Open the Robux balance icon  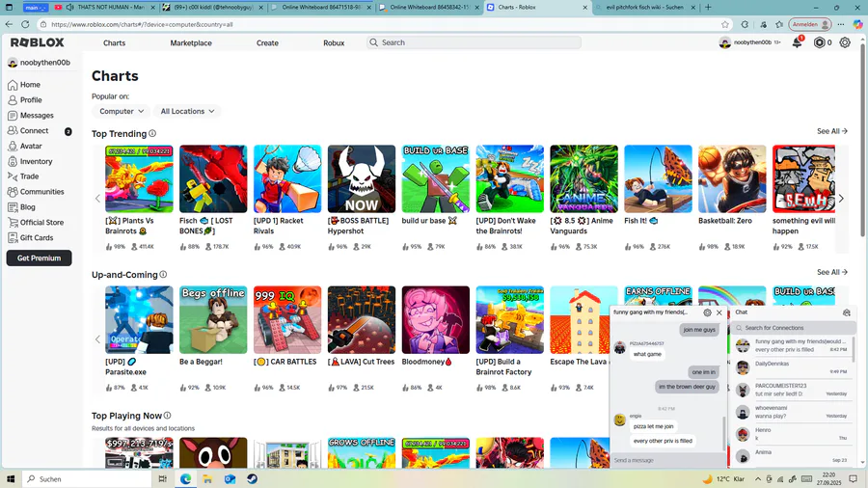click(819, 42)
